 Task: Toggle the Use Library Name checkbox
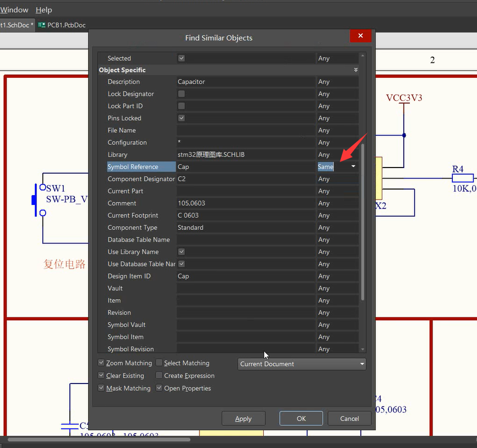point(181,252)
